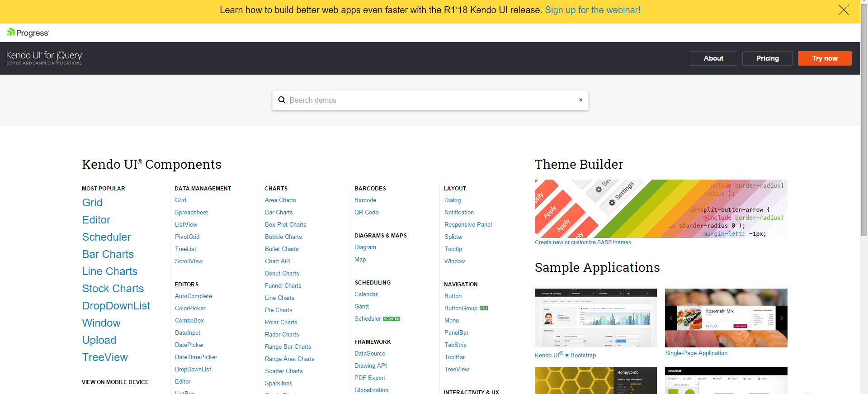Open the Grid demo under Most Popular
The image size is (868, 394).
(x=92, y=203)
